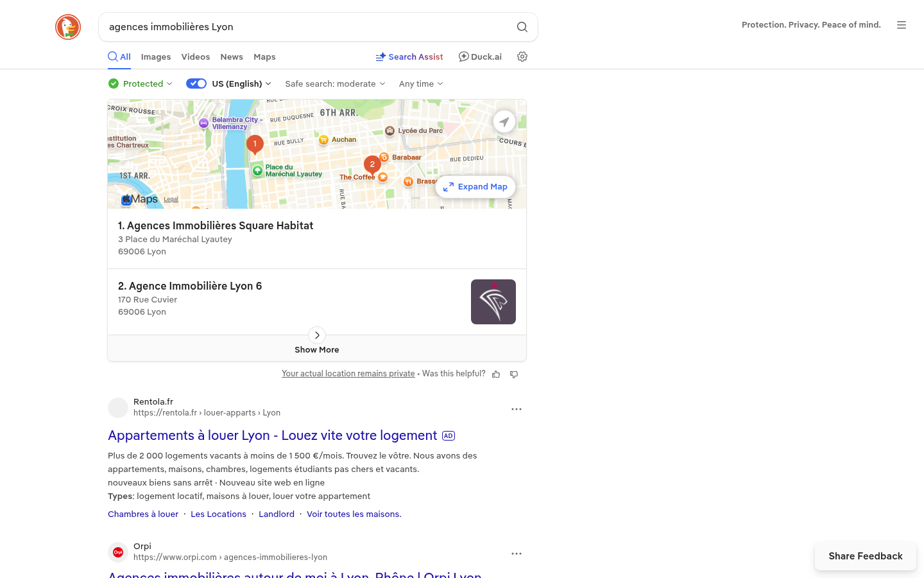The width and height of the screenshot is (924, 578).
Task: Toggle the US (English) region switch
Action: [x=196, y=83]
